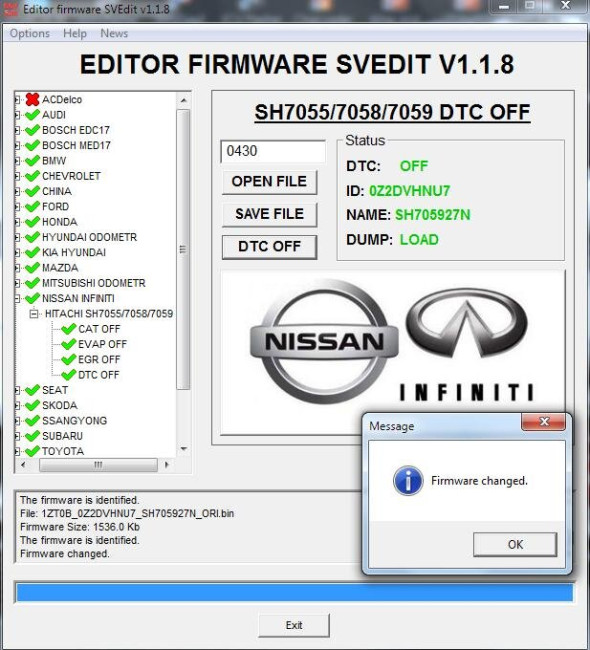
Task: Collapse the HITACHI SH7055/7058/7059 node
Action: [34, 314]
